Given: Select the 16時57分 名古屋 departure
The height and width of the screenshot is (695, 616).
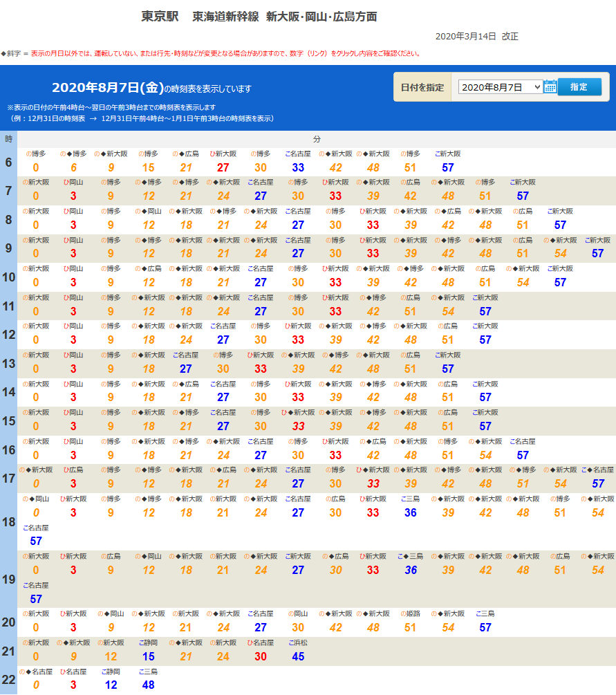Looking at the screenshot, I should tap(523, 455).
